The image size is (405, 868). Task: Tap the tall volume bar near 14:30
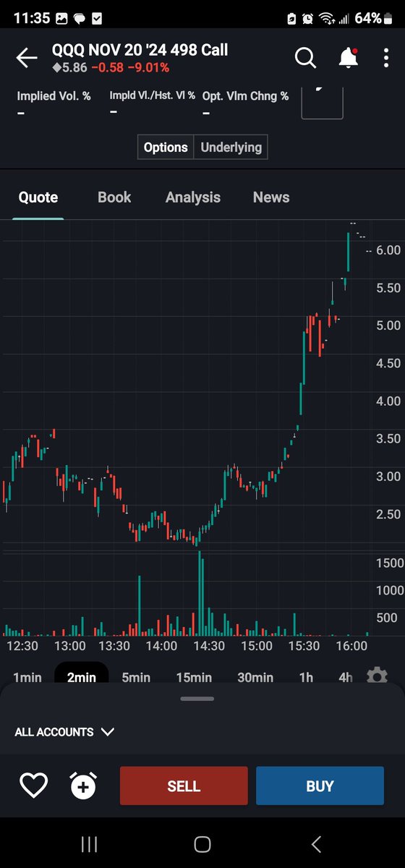point(201,595)
